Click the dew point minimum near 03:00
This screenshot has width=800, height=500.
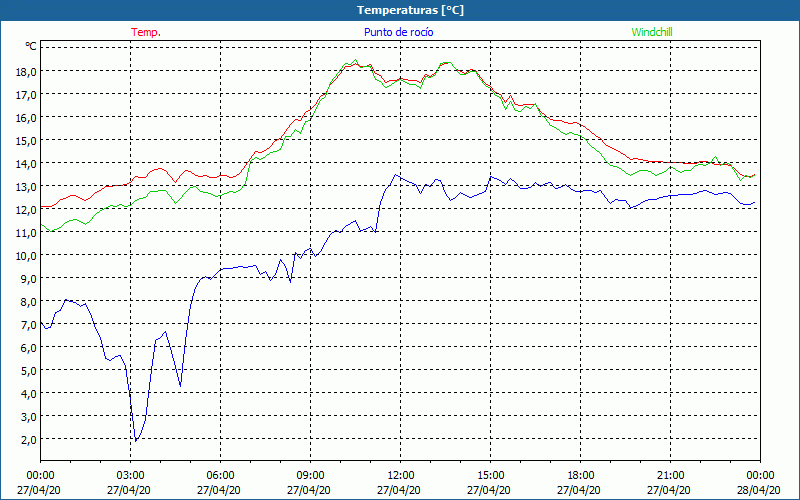click(x=136, y=440)
